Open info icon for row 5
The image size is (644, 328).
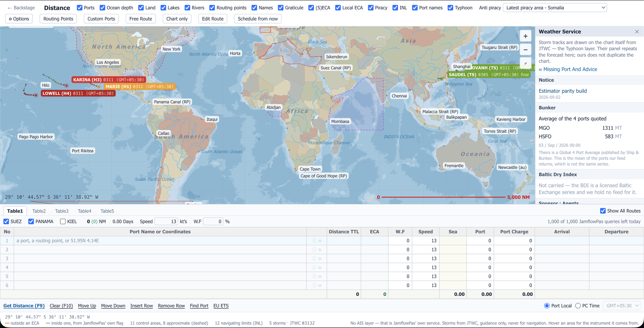[x=314, y=276]
